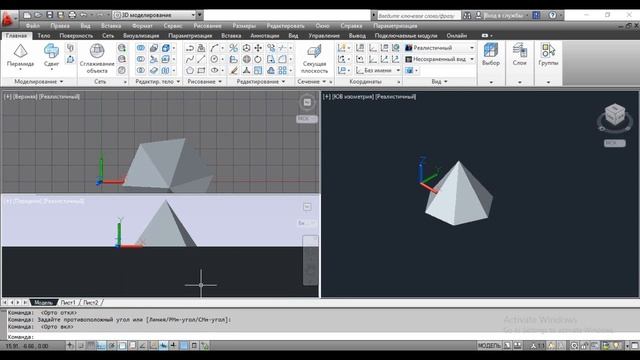Click the Spline tool in Drawing panel
The image size is (640, 360).
(190, 59)
